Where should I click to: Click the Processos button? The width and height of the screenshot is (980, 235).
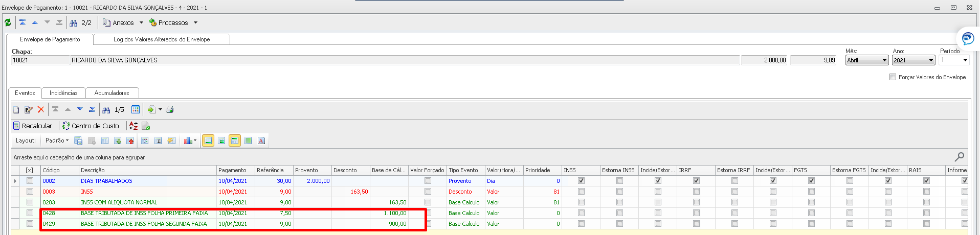(168, 23)
